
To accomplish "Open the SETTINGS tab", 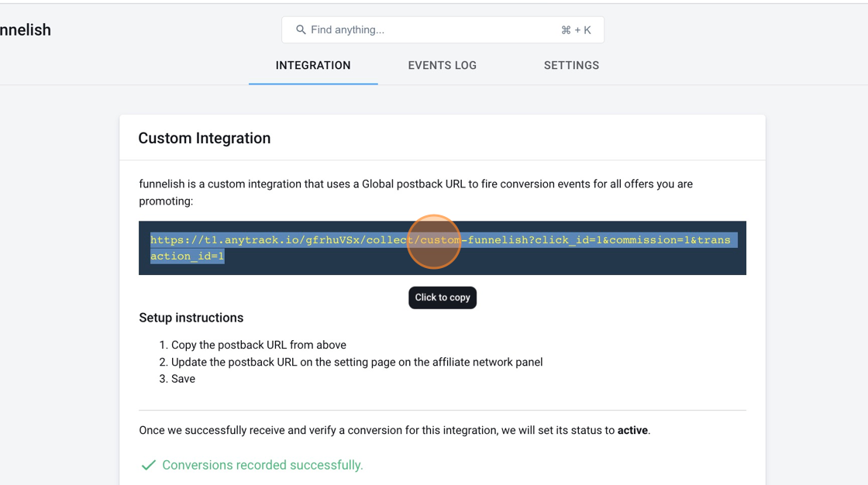I will [571, 65].
